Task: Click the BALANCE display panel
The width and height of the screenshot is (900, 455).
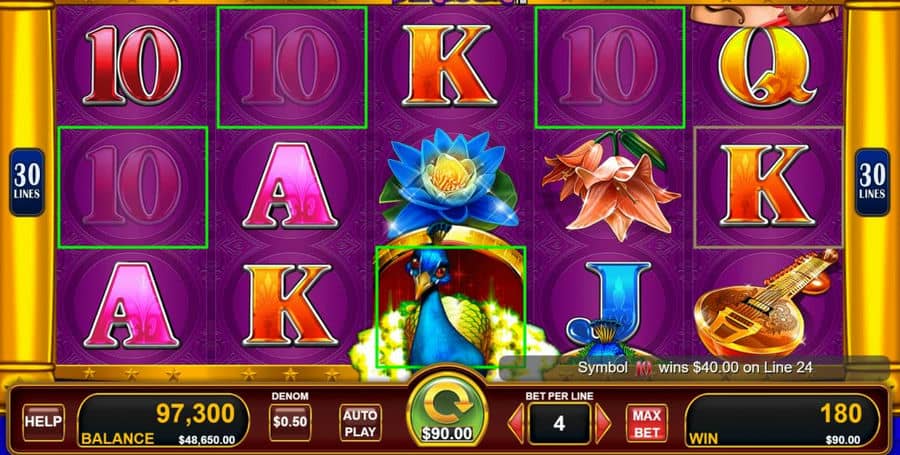Action: tap(163, 423)
